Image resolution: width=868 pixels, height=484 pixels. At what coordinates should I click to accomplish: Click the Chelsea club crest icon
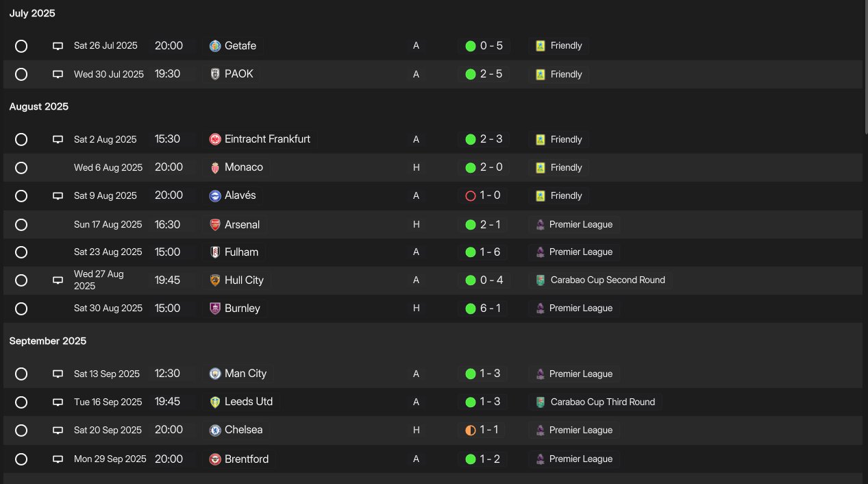[x=215, y=430]
